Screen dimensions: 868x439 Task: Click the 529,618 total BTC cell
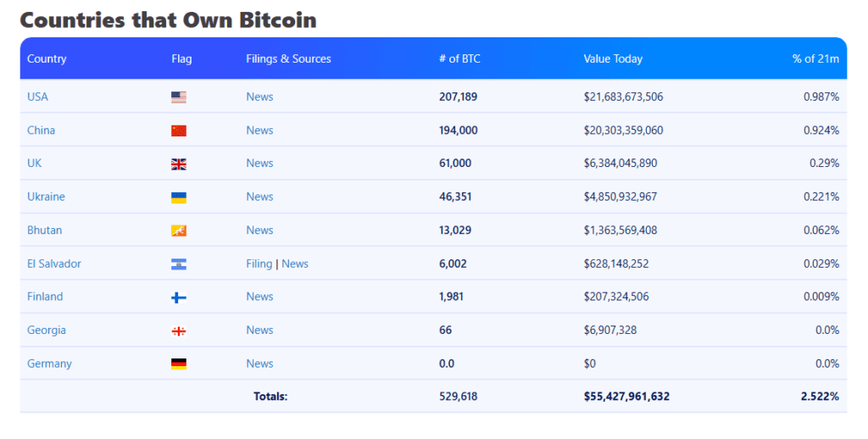pos(458,397)
